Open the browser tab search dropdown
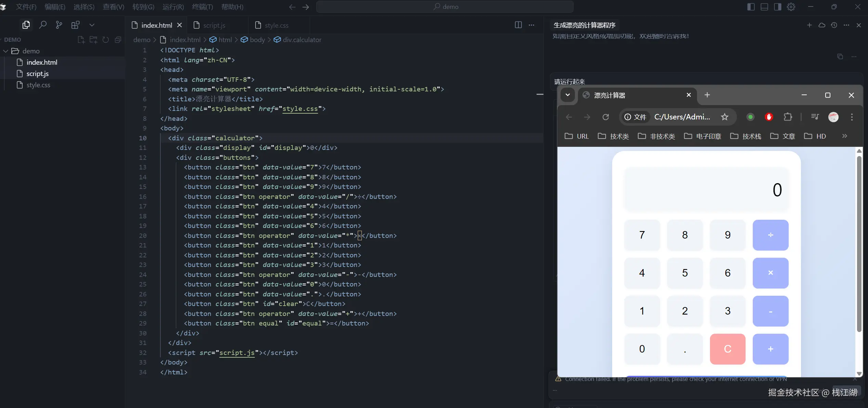Image resolution: width=868 pixels, height=408 pixels. click(x=568, y=95)
